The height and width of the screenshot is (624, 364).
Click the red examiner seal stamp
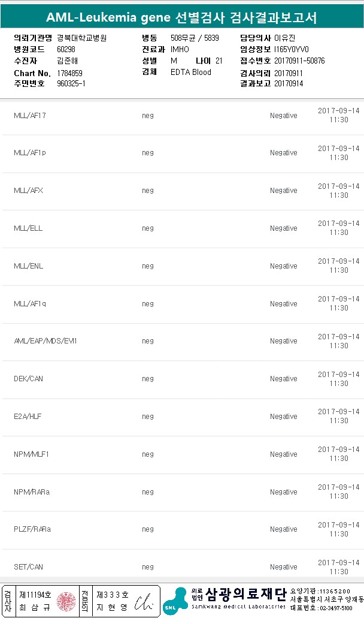[66, 601]
